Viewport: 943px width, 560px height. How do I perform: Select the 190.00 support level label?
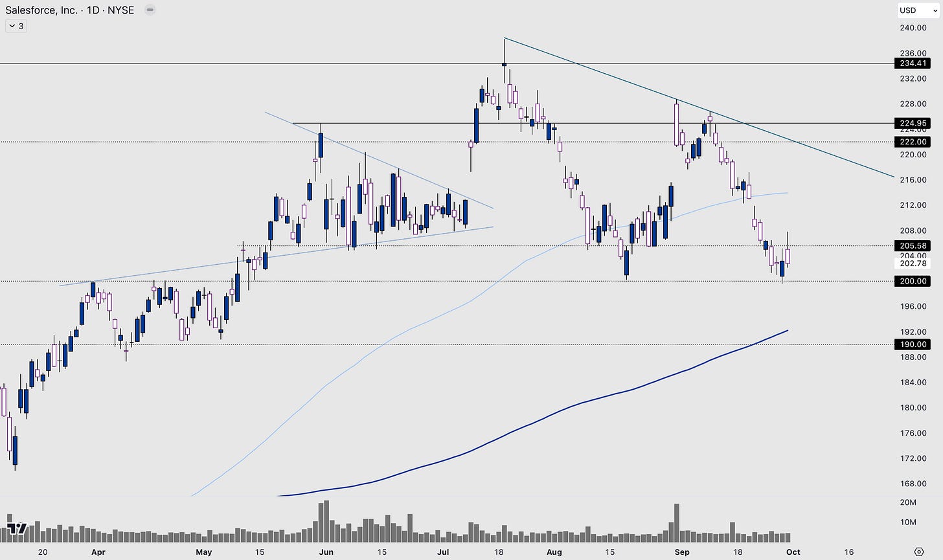[913, 344]
